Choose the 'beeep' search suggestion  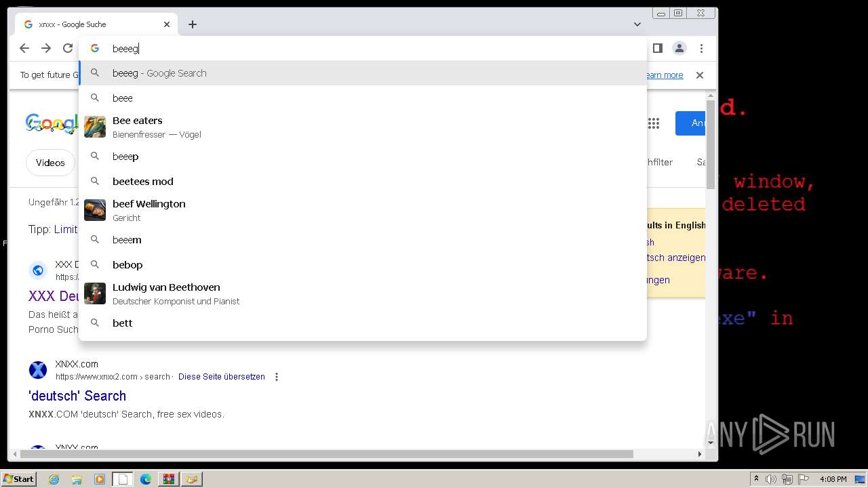363,157
